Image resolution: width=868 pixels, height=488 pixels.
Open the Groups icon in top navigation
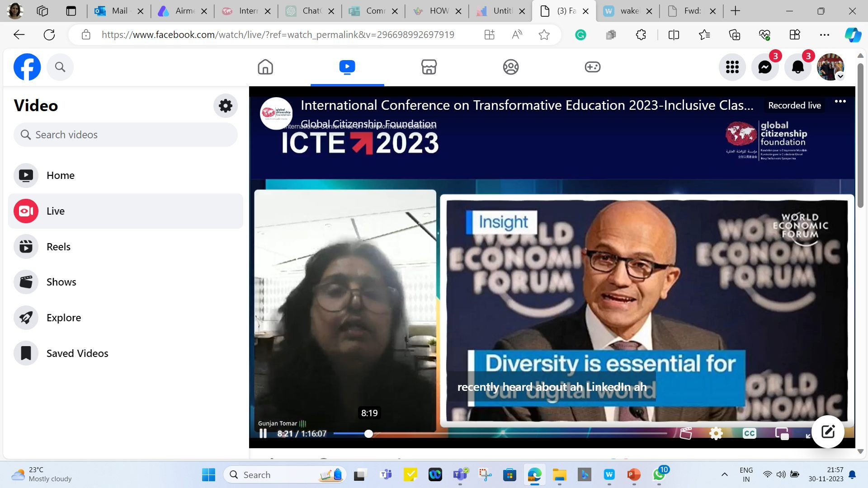pyautogui.click(x=511, y=67)
